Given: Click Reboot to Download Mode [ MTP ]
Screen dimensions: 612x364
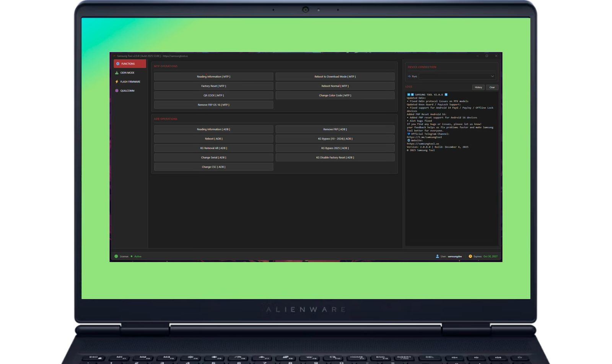Looking at the screenshot, I should click(335, 76).
